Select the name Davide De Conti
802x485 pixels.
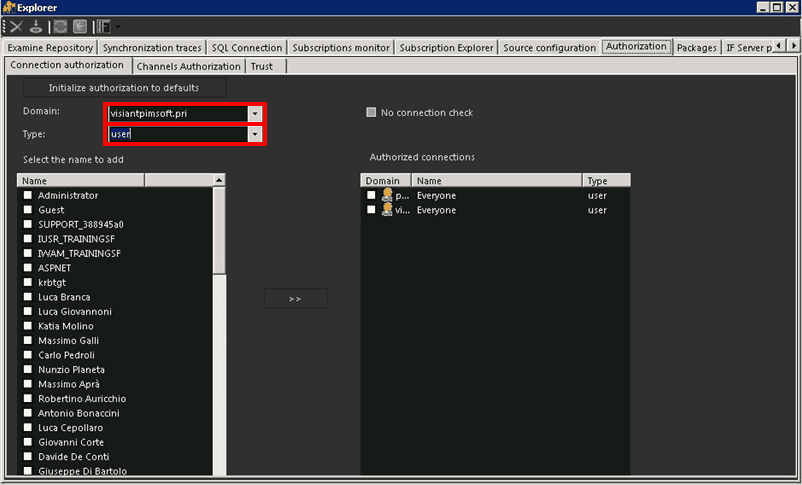coord(73,456)
